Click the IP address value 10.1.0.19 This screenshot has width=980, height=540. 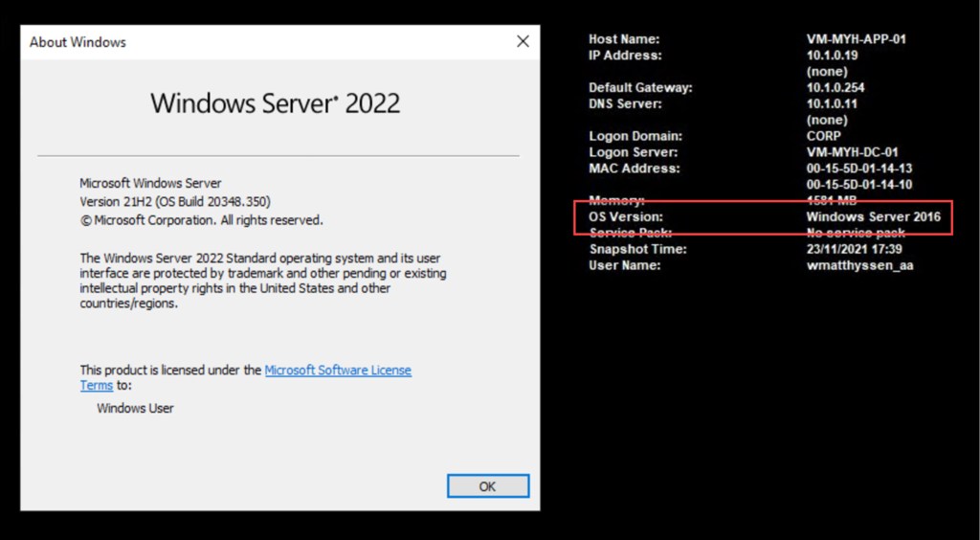click(x=832, y=56)
